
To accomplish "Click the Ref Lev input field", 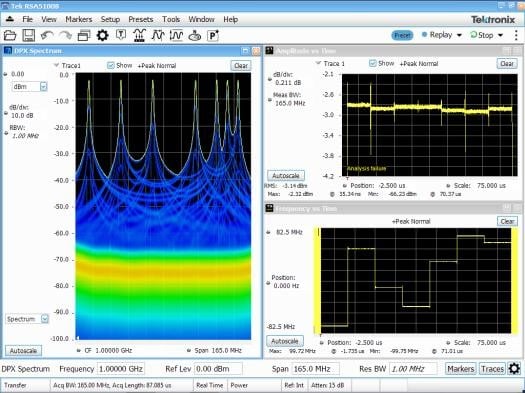I will pyautogui.click(x=218, y=369).
